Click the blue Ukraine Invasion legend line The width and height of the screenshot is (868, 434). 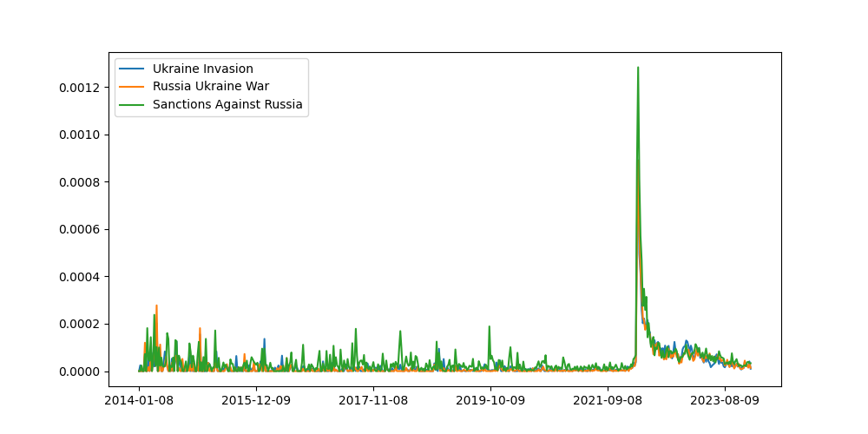[x=133, y=69]
